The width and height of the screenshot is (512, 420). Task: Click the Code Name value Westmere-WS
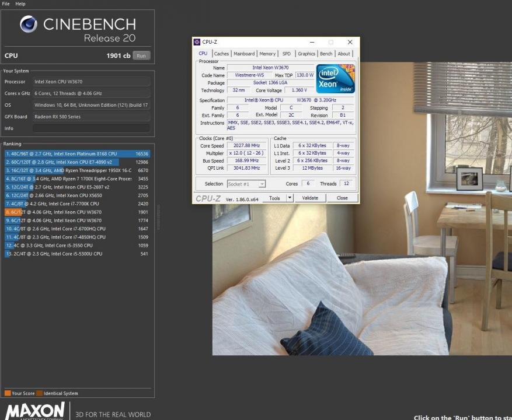[249, 75]
